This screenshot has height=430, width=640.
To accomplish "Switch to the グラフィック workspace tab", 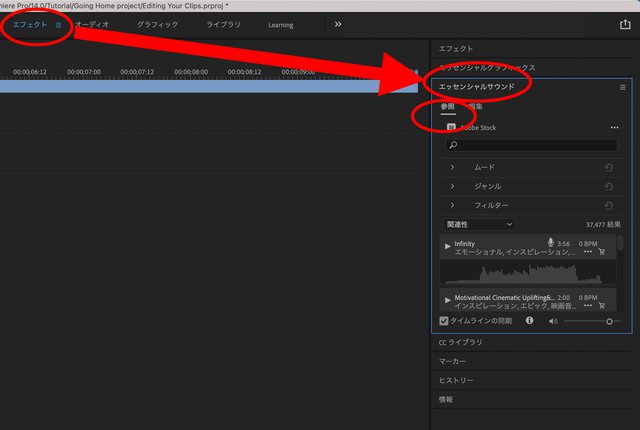I will 158,25.
